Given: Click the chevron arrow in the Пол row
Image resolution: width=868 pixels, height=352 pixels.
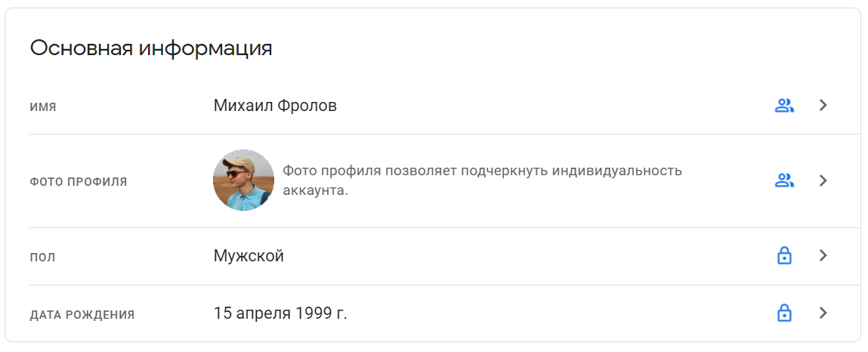Looking at the screenshot, I should coord(823,256).
